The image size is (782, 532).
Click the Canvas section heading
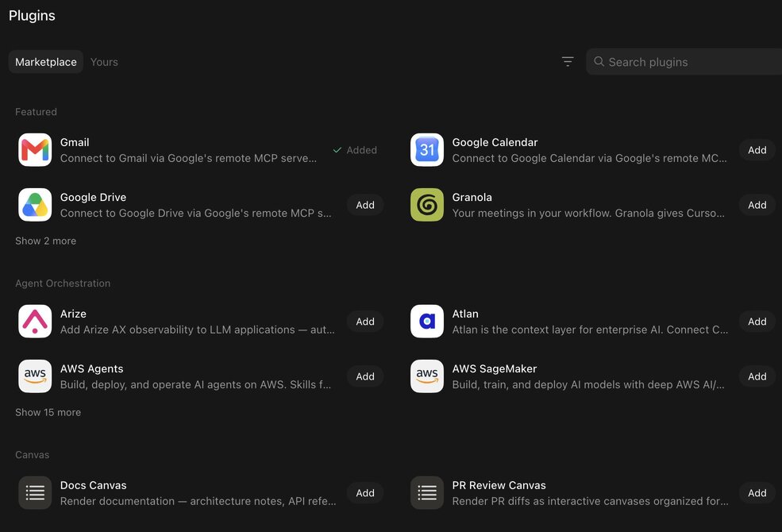32,455
